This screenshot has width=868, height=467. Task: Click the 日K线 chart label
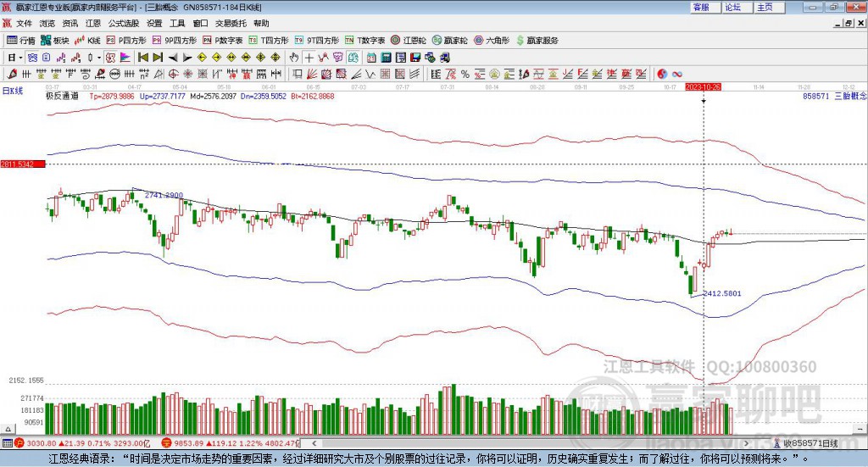(x=13, y=91)
